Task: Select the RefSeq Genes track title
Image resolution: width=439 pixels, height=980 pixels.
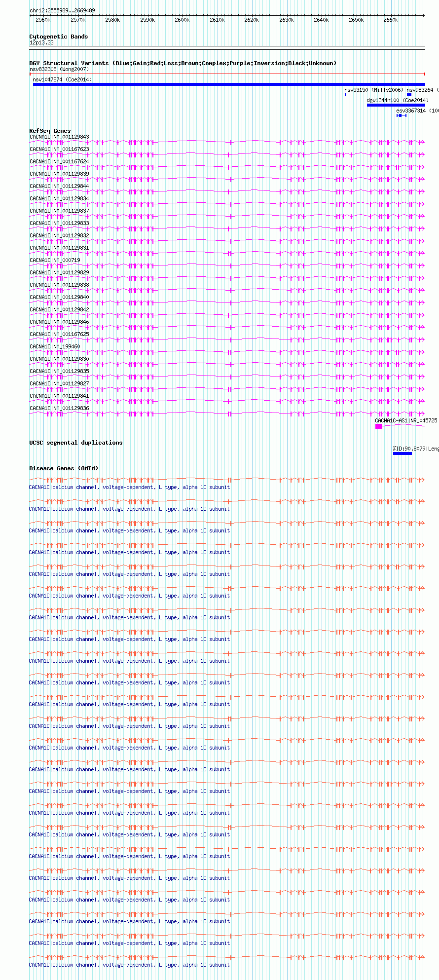Action: [50, 131]
